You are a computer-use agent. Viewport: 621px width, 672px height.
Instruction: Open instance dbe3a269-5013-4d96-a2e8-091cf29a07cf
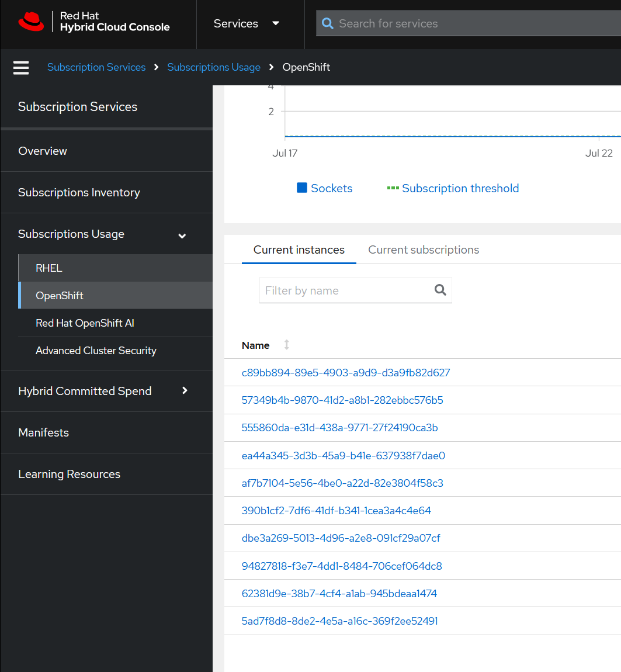click(341, 538)
